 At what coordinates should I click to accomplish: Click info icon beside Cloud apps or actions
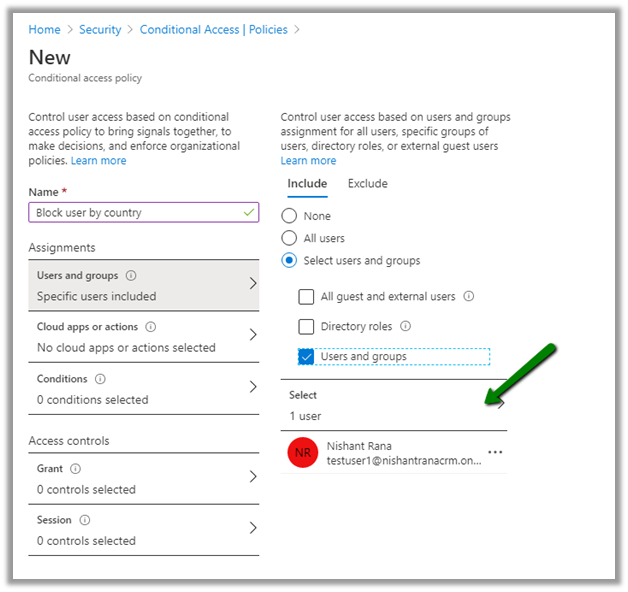coord(151,327)
